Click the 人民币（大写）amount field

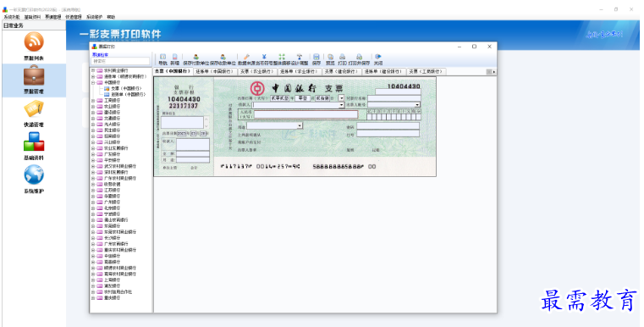click(306, 114)
